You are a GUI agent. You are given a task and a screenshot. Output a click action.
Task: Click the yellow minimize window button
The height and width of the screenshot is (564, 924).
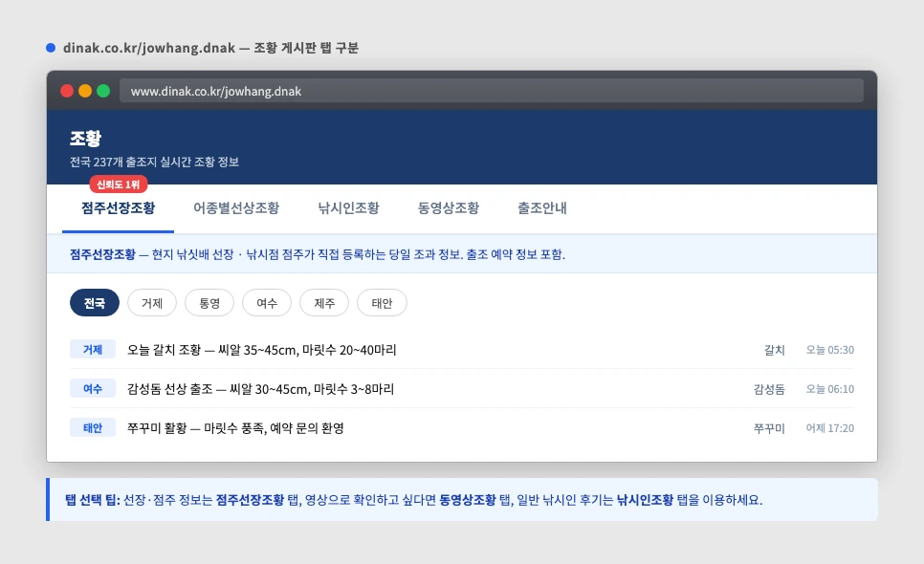tap(85, 91)
